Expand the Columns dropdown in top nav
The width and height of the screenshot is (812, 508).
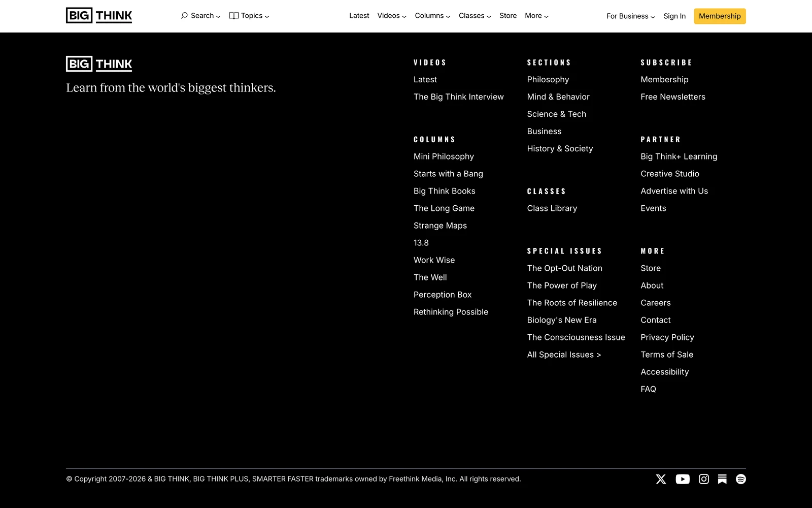tap(432, 16)
